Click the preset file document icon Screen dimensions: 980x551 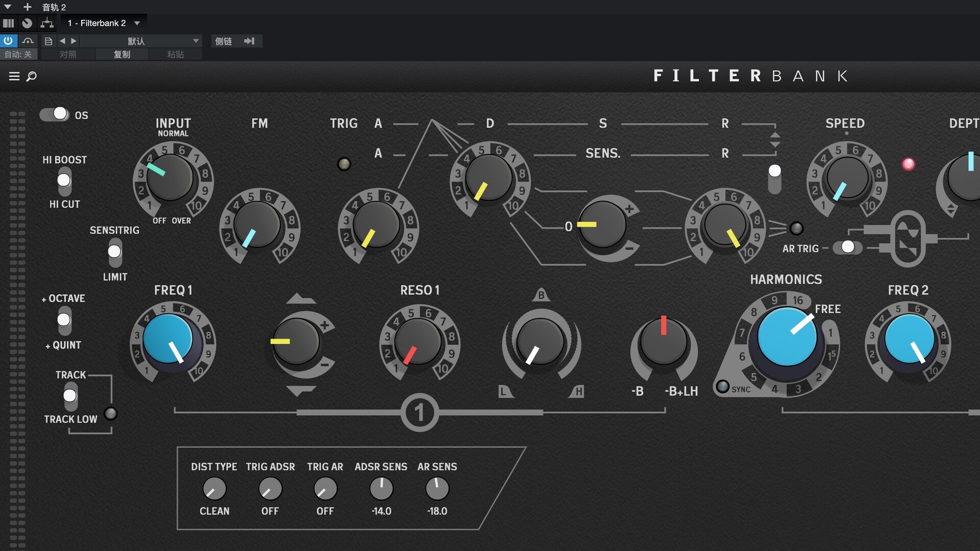(48, 41)
